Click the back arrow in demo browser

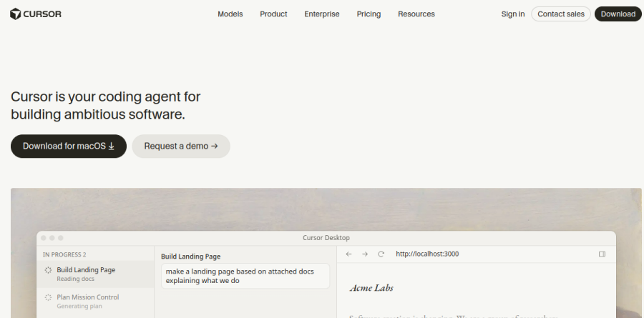coord(348,254)
